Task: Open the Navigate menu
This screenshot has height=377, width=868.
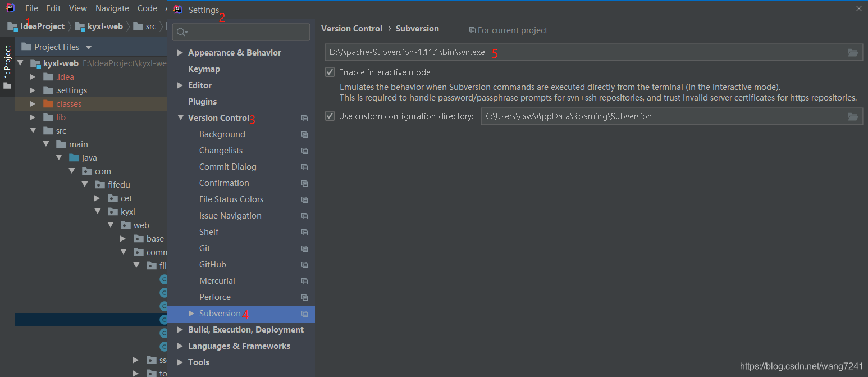Action: click(112, 8)
